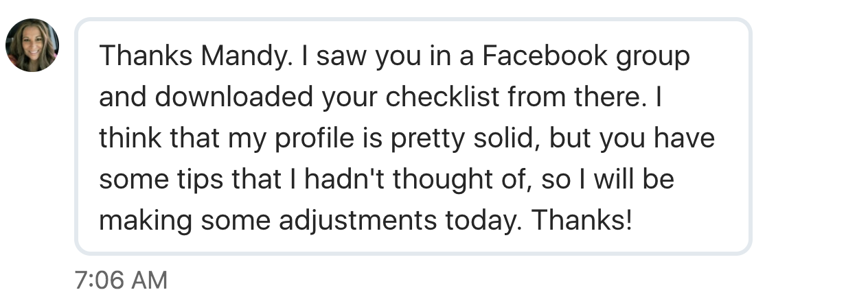
Task: Click the 7:06 AM message timestamp
Action: pos(120,281)
